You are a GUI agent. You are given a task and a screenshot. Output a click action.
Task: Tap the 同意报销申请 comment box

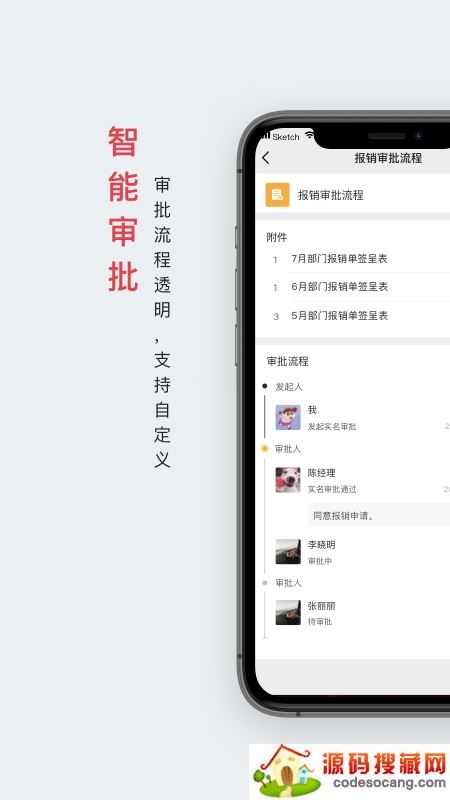point(379,515)
